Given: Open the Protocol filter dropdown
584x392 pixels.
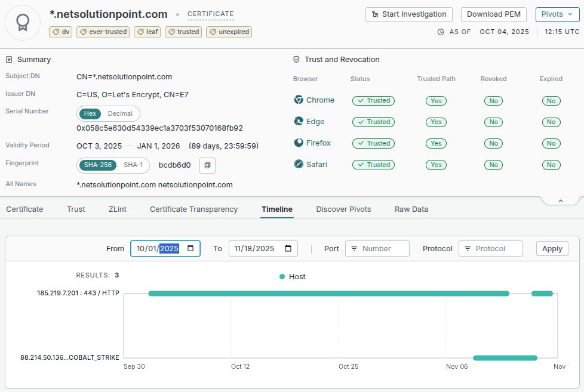Looking at the screenshot, I should pos(490,249).
